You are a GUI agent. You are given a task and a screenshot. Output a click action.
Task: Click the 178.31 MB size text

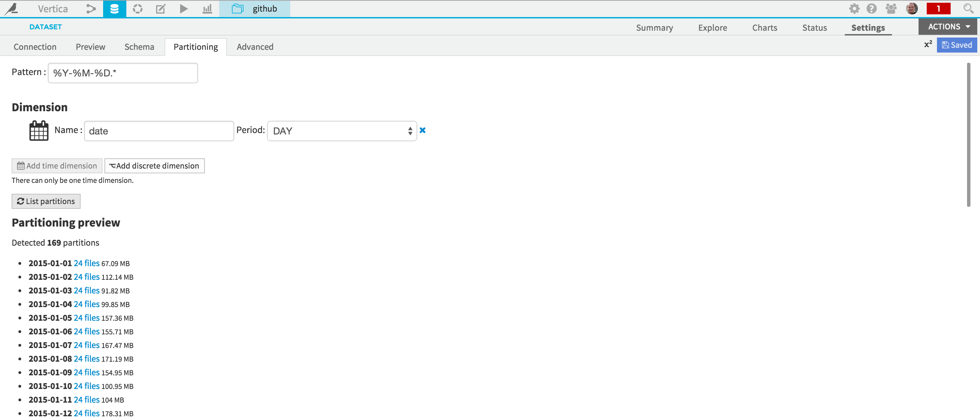(x=117, y=414)
